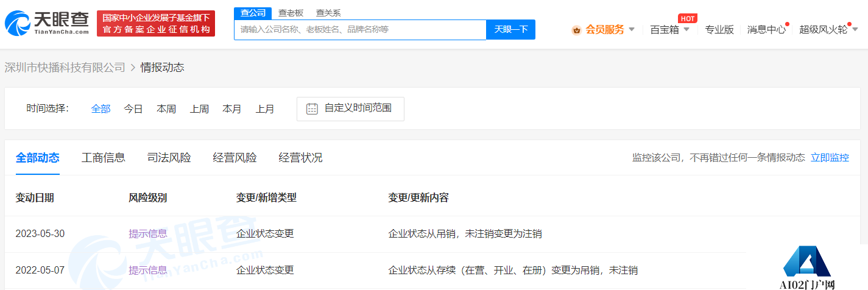Click 提示信息 in the 2022-05-07 row
Viewport: 868px width, 290px height.
click(x=148, y=270)
